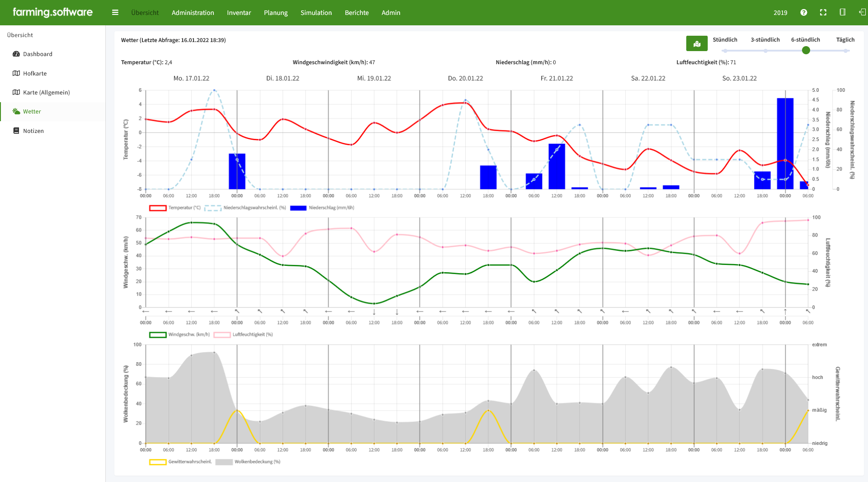Image resolution: width=868 pixels, height=482 pixels.
Task: Open the help question mark icon
Action: pos(803,13)
